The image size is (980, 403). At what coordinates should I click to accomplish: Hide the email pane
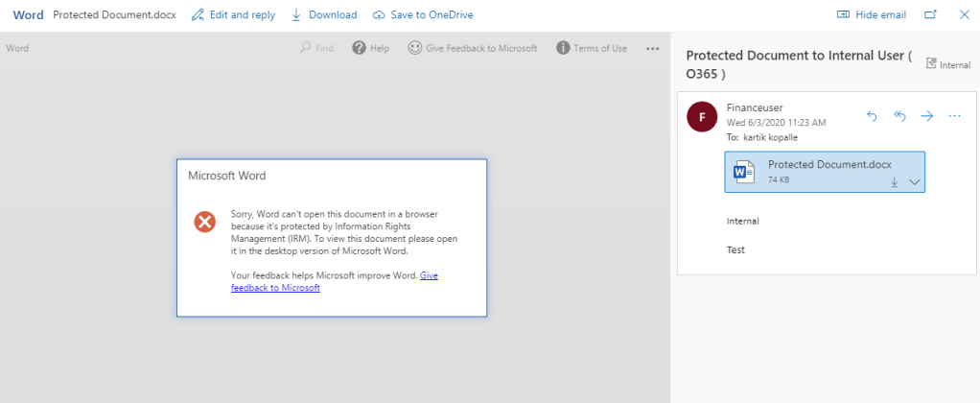872,15
